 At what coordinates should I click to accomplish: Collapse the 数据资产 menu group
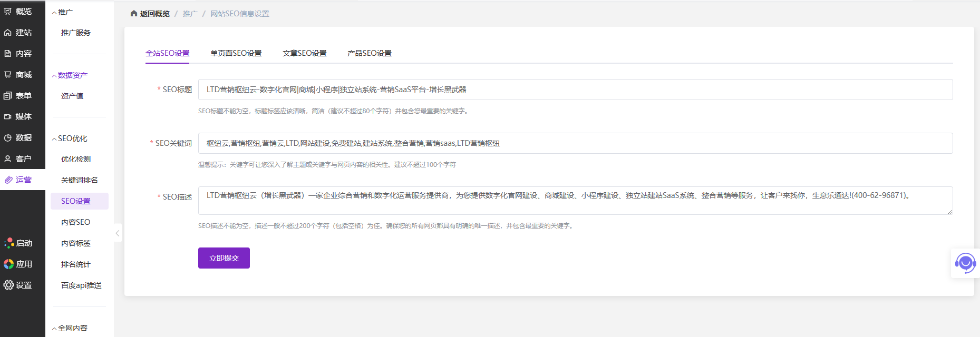coord(54,75)
